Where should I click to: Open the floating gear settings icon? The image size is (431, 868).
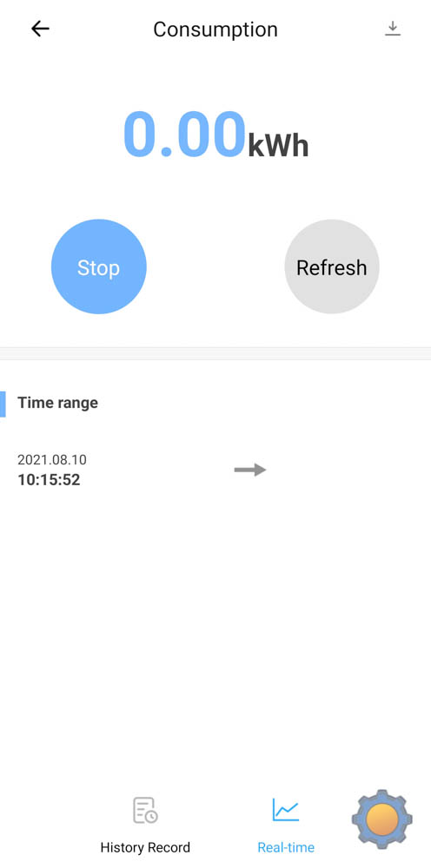pyautogui.click(x=381, y=819)
